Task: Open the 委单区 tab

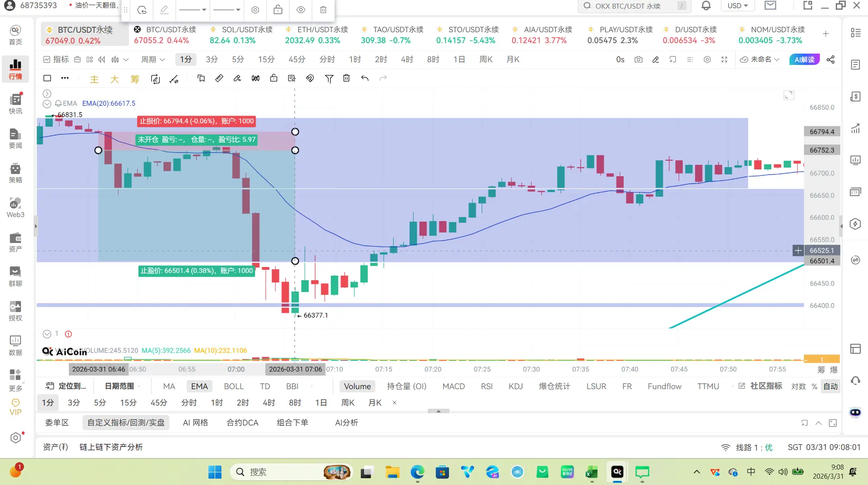Action: [x=57, y=422]
